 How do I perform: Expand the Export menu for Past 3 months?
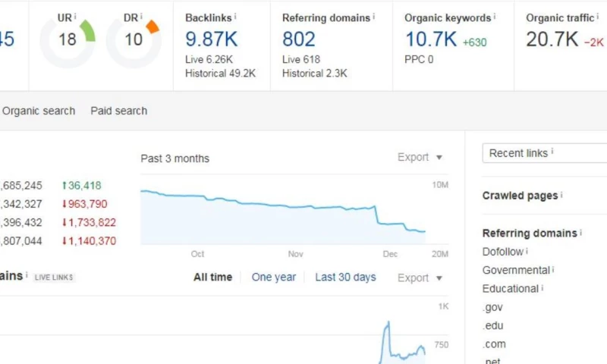tap(420, 157)
